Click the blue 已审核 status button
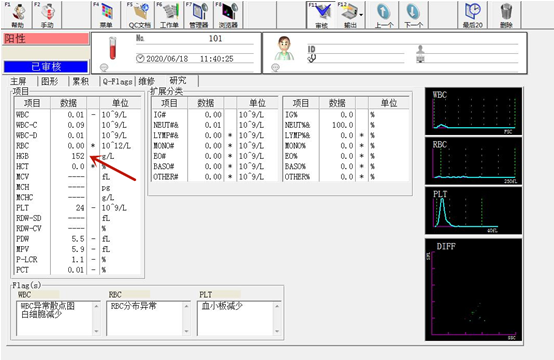 (x=46, y=66)
